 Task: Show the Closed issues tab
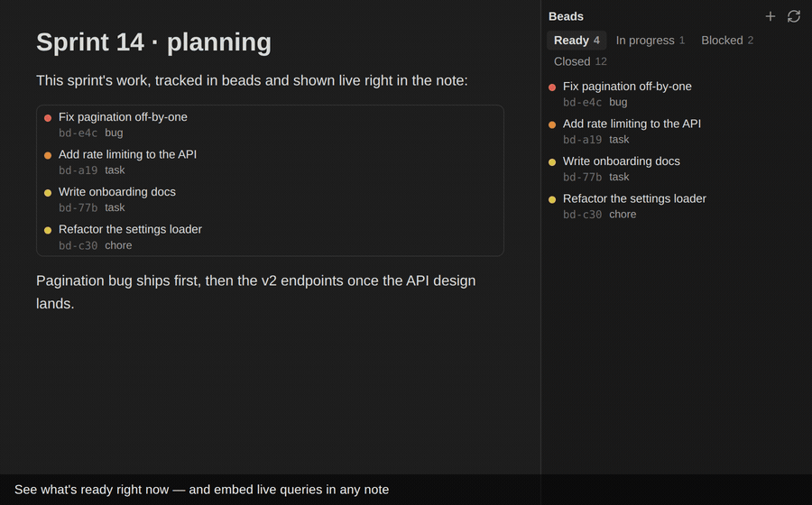(580, 61)
